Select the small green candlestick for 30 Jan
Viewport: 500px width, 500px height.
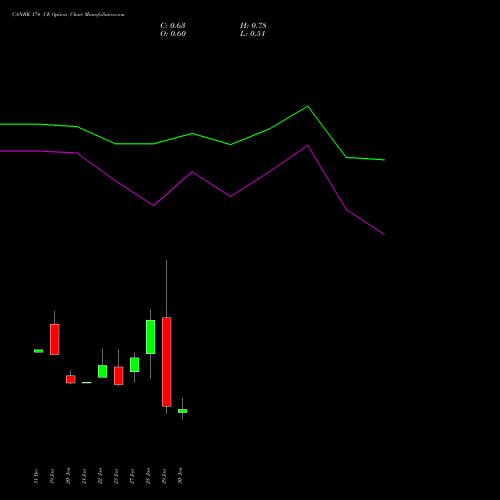[x=183, y=411]
